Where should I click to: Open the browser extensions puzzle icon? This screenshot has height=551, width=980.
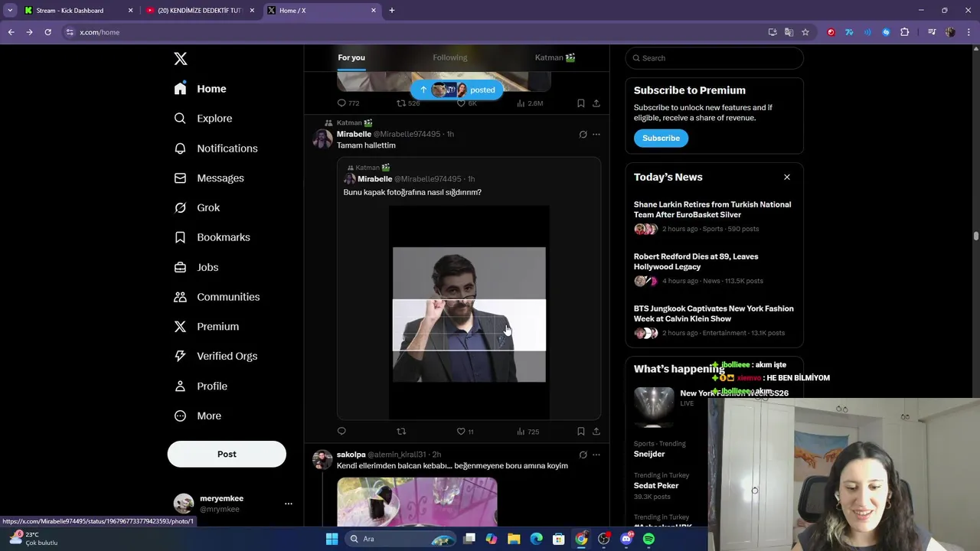904,32
